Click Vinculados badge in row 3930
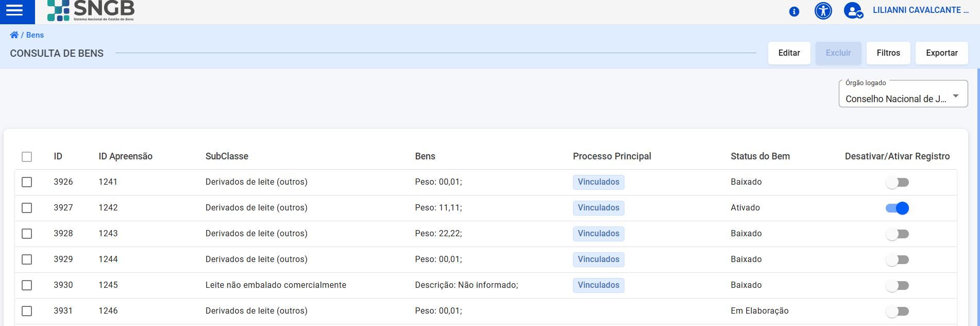Image resolution: width=980 pixels, height=326 pixels. (598, 285)
